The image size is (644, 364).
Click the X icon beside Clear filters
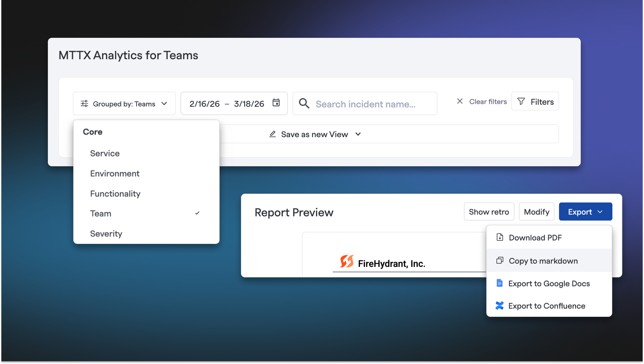coord(460,101)
